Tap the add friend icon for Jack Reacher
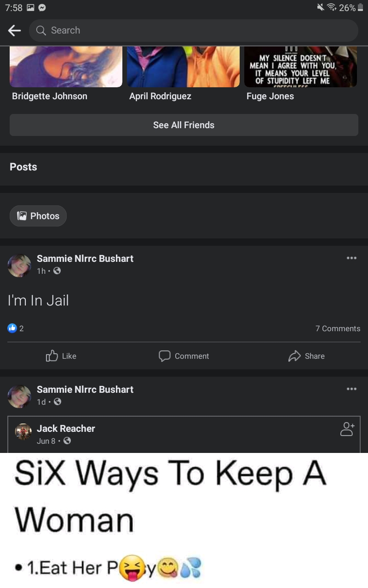 (347, 429)
